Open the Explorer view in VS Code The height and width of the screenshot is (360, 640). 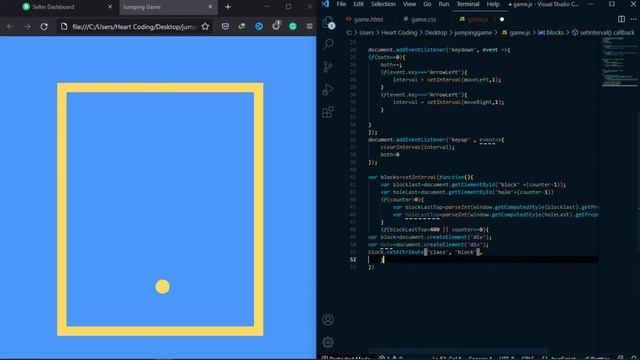coord(328,22)
